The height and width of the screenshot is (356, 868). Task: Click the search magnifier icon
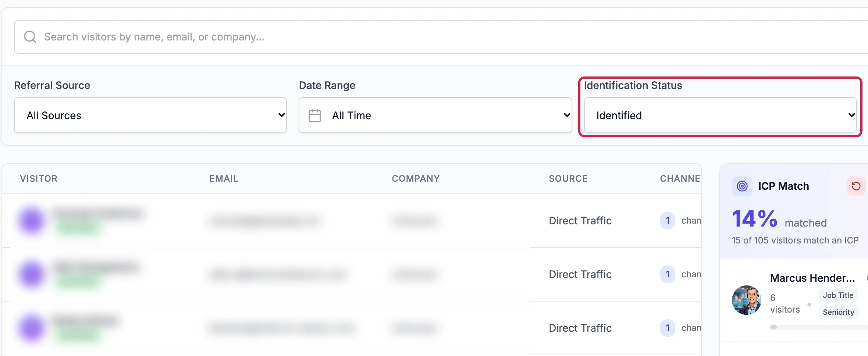30,37
